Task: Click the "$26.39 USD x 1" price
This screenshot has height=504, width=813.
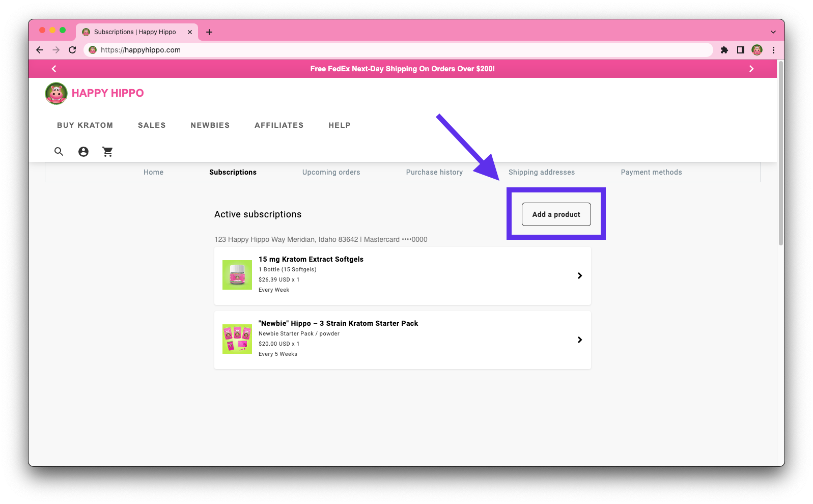Action: coord(279,279)
